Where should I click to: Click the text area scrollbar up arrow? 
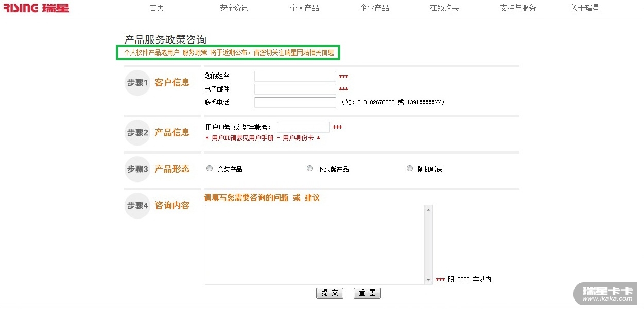(428, 209)
